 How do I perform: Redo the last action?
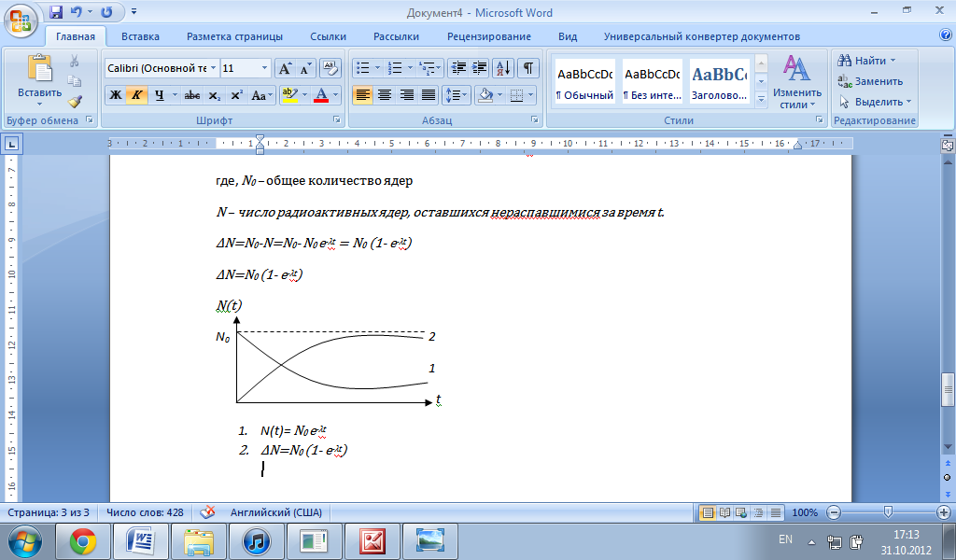click(106, 11)
